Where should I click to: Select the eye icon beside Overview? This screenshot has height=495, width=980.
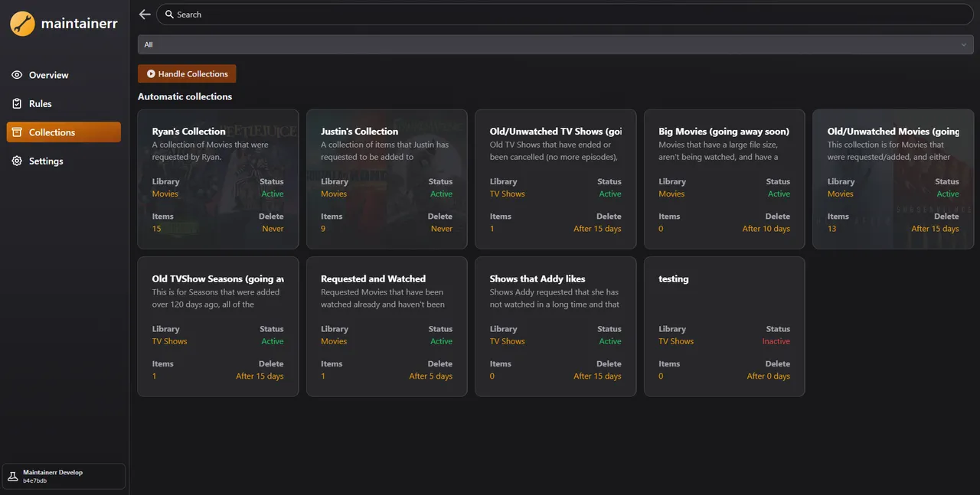click(x=16, y=75)
